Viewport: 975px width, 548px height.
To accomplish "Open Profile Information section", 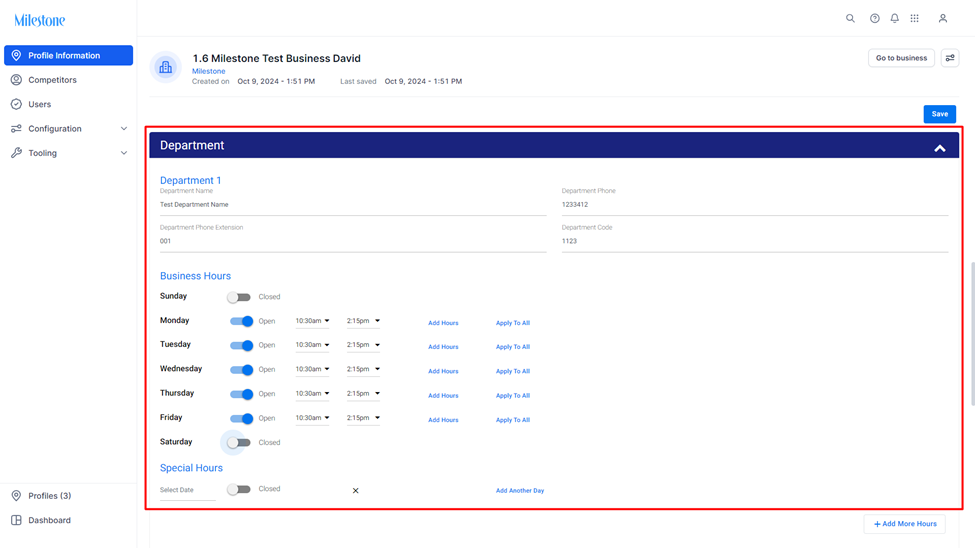I will click(x=68, y=55).
